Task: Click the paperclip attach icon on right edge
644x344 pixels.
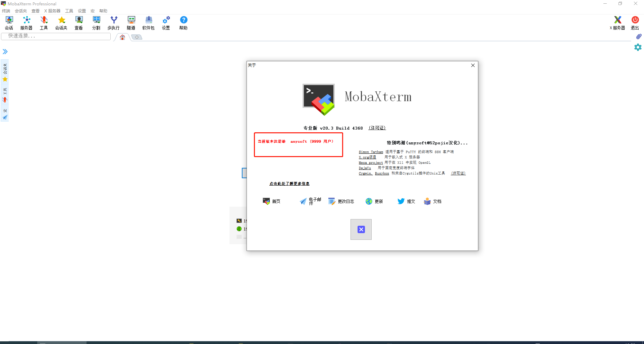Action: click(639, 37)
